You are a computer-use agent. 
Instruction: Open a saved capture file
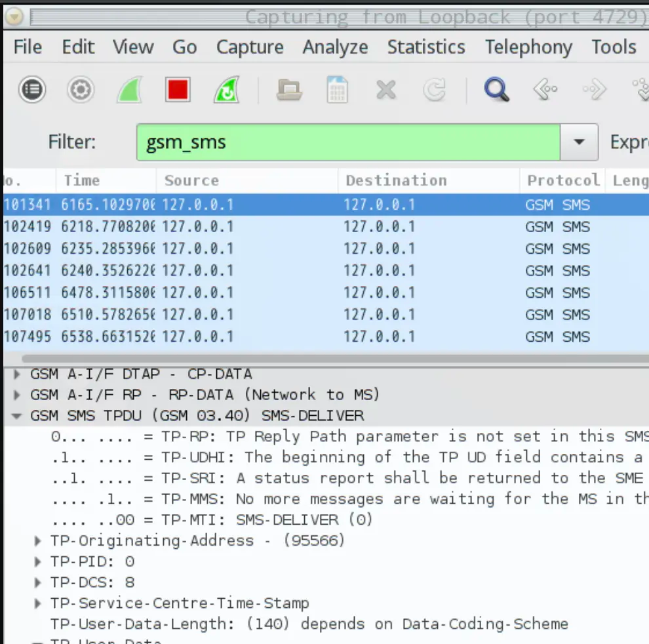[288, 89]
